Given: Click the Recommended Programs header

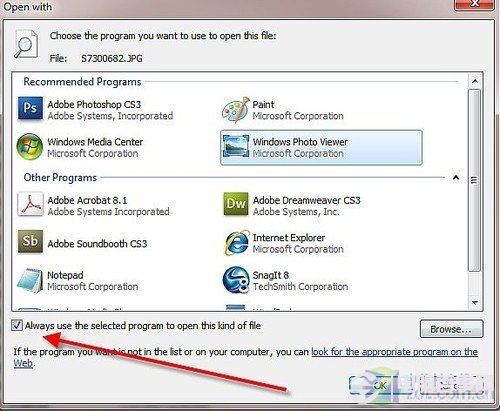Looking at the screenshot, I should pos(82,82).
